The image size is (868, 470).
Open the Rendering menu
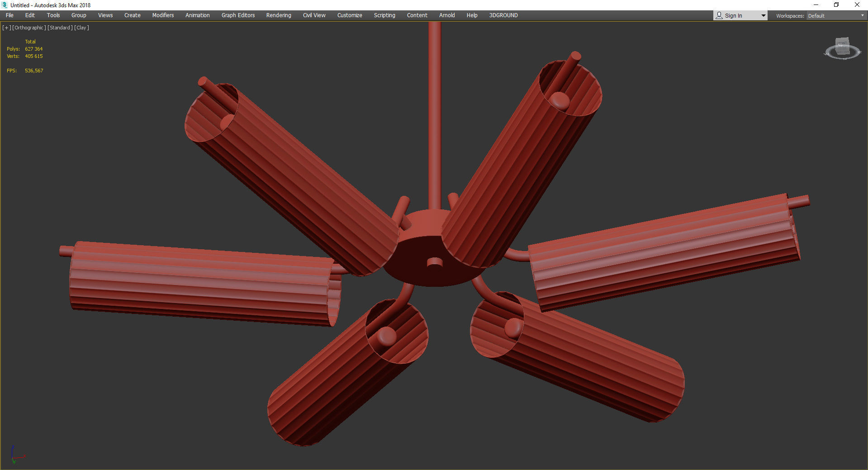pyautogui.click(x=279, y=15)
